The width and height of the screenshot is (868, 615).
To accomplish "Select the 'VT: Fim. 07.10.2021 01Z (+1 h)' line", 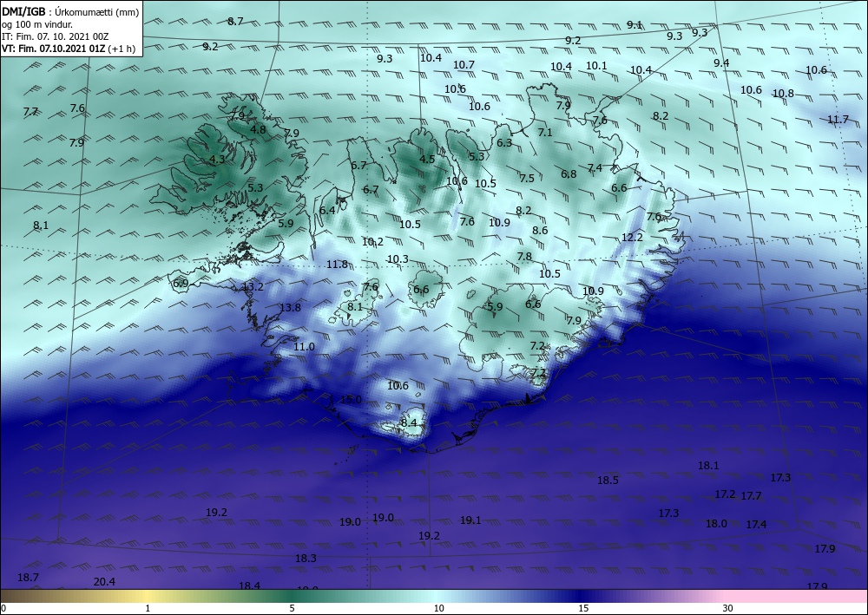I will 70,49.
